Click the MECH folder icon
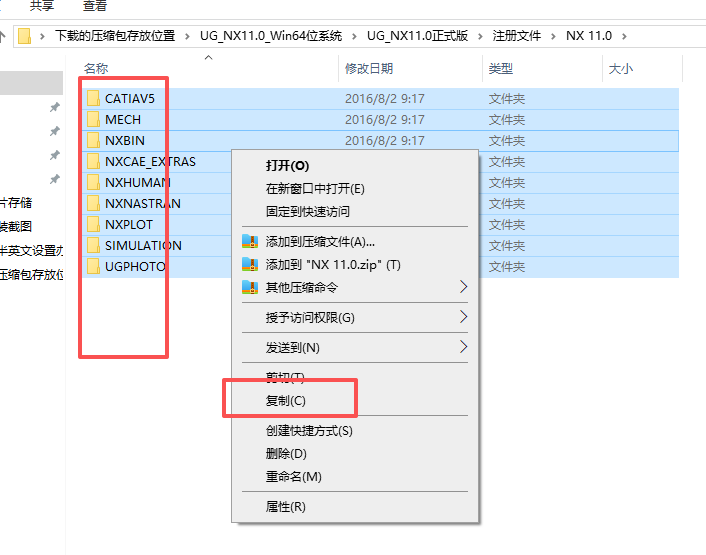 pyautogui.click(x=93, y=119)
